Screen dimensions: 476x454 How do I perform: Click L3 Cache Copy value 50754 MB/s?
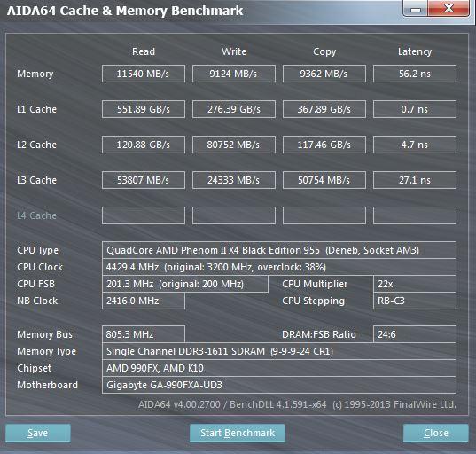pyautogui.click(x=324, y=180)
